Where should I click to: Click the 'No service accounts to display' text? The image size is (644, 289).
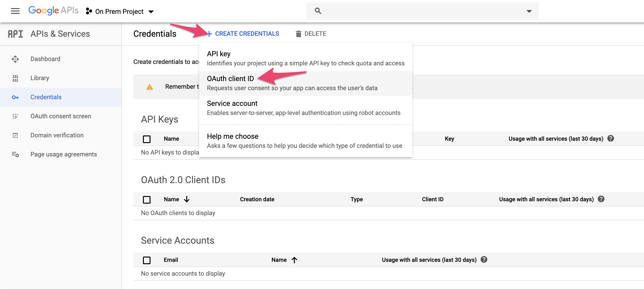[x=183, y=274]
